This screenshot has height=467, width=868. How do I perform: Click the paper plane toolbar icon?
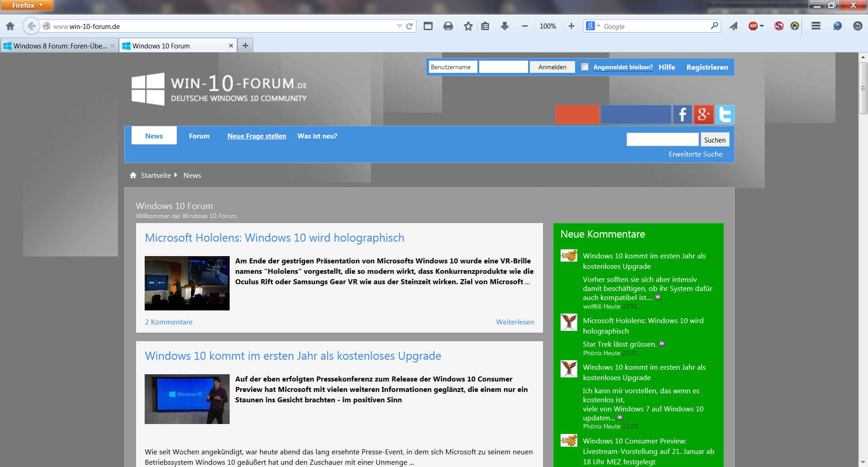pyautogui.click(x=733, y=26)
